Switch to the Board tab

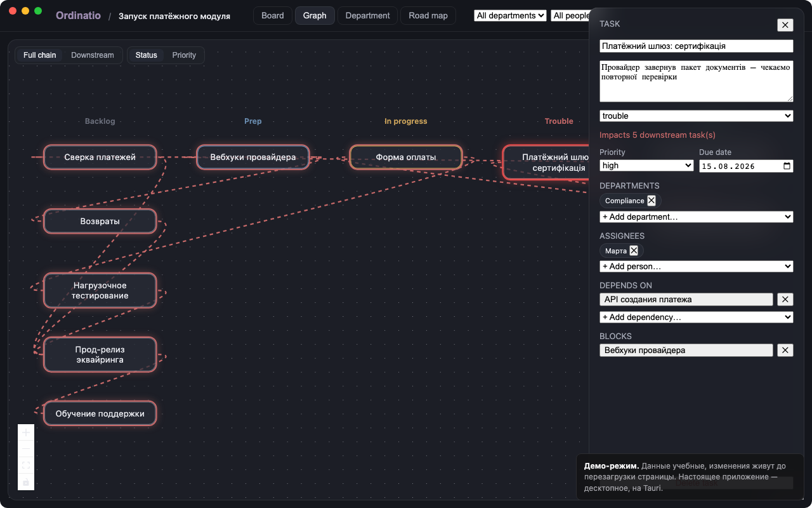pos(273,15)
